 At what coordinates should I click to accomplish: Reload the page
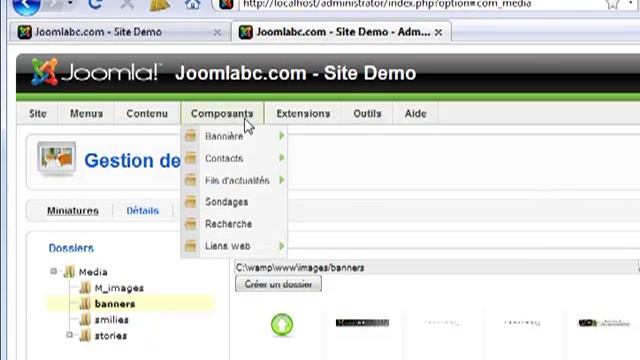[x=95, y=4]
